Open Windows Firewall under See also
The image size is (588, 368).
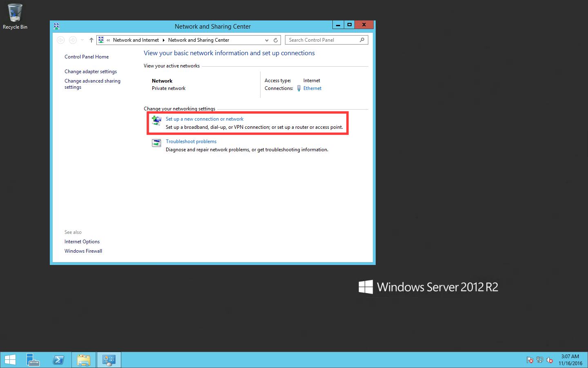pyautogui.click(x=83, y=251)
